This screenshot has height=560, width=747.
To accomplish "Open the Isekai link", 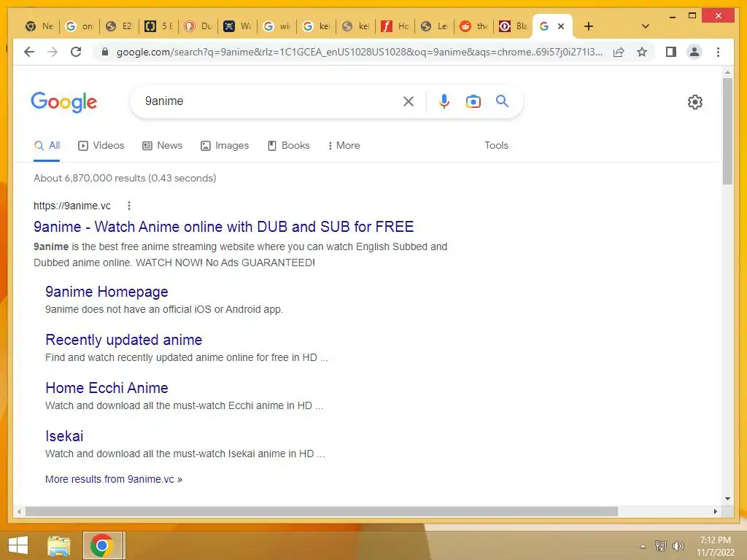I will click(64, 436).
